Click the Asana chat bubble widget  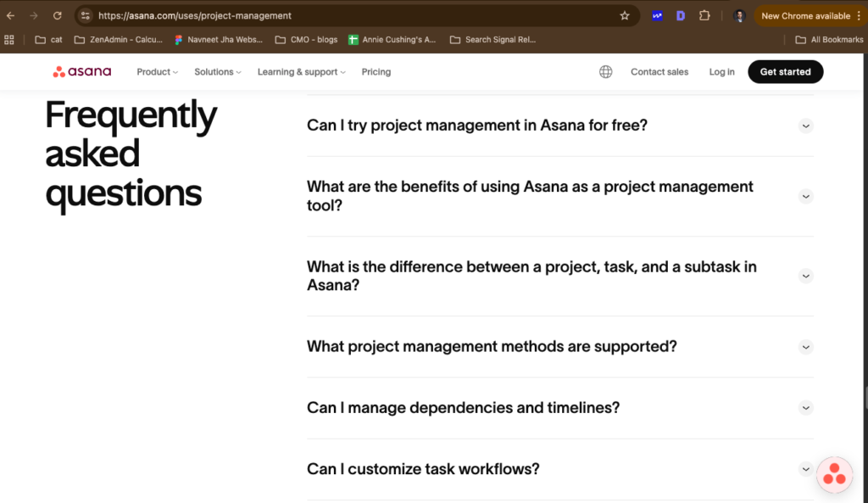(x=834, y=475)
